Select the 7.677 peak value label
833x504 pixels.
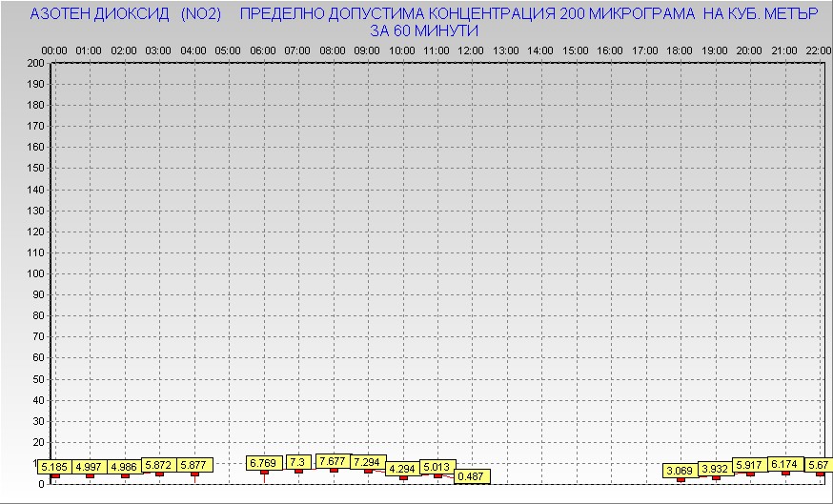[334, 461]
